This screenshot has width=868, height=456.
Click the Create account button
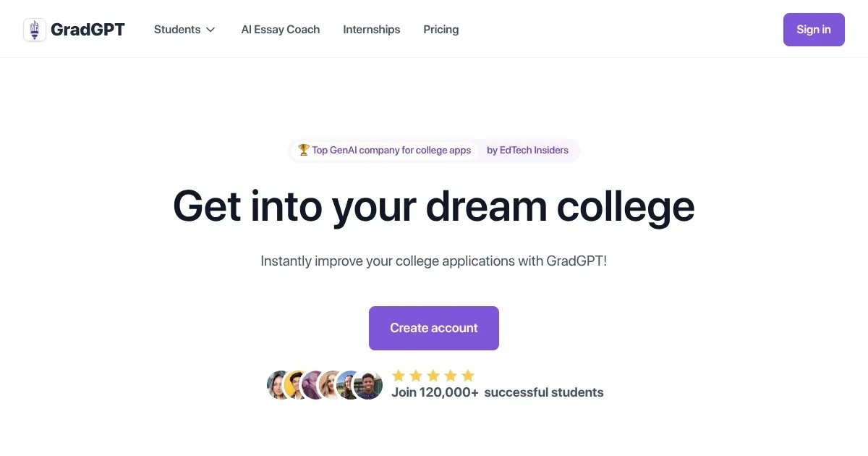point(434,328)
